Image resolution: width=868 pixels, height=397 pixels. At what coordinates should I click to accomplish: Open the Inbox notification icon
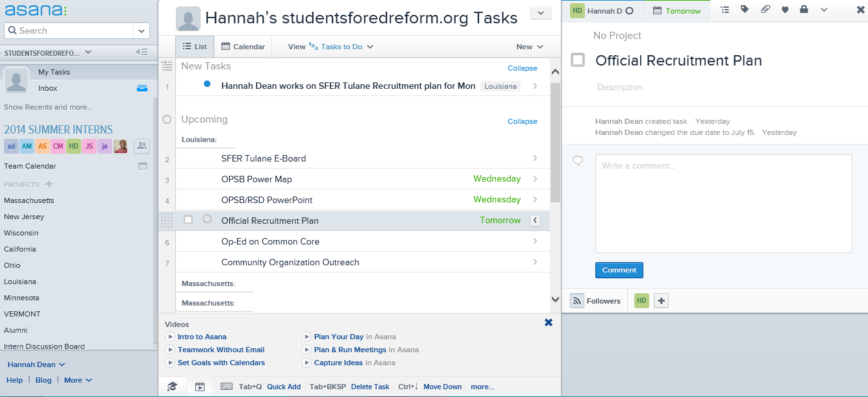click(142, 88)
